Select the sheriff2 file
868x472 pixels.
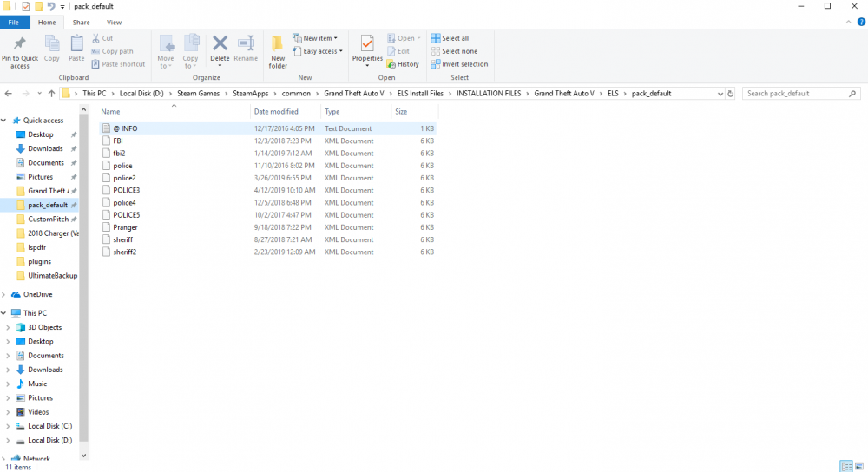pyautogui.click(x=268, y=252)
